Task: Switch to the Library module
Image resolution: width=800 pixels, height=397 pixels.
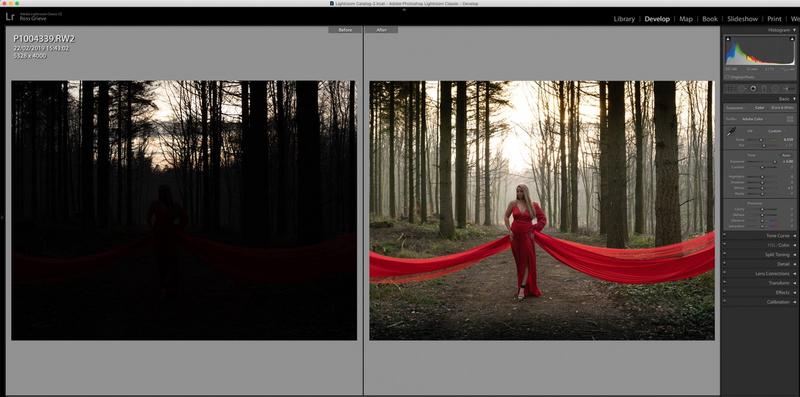Action: point(624,19)
